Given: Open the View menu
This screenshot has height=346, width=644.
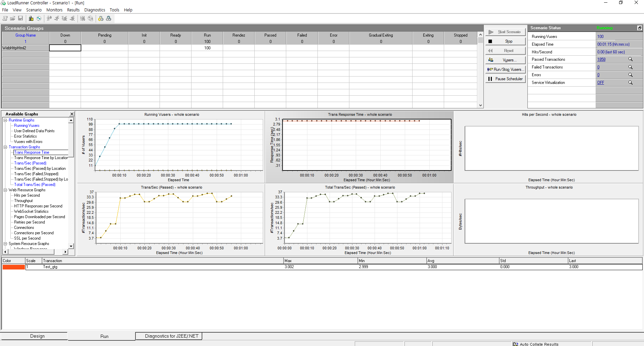Looking at the screenshot, I should click(x=17, y=10).
